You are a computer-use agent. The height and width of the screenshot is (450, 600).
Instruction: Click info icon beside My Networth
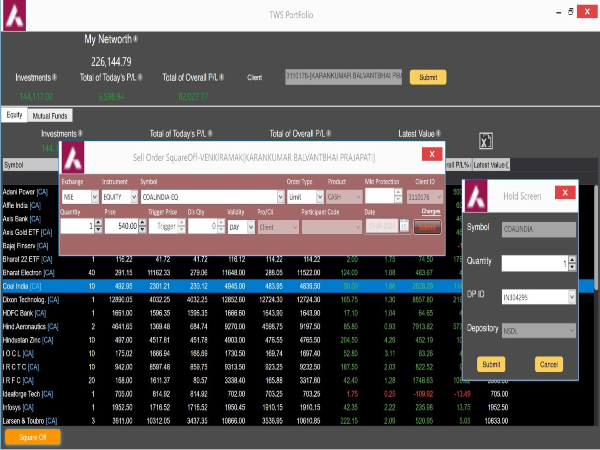pos(135,39)
